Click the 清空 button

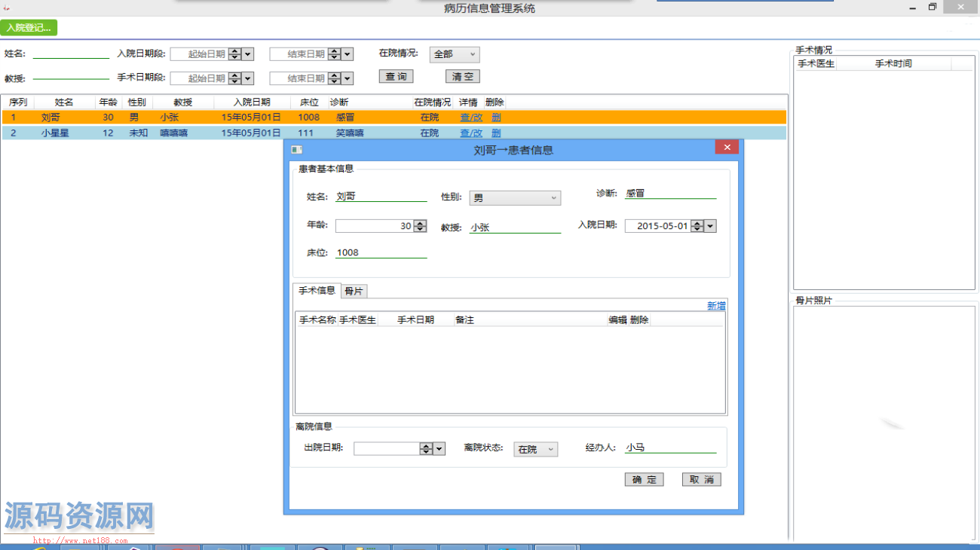tap(462, 77)
